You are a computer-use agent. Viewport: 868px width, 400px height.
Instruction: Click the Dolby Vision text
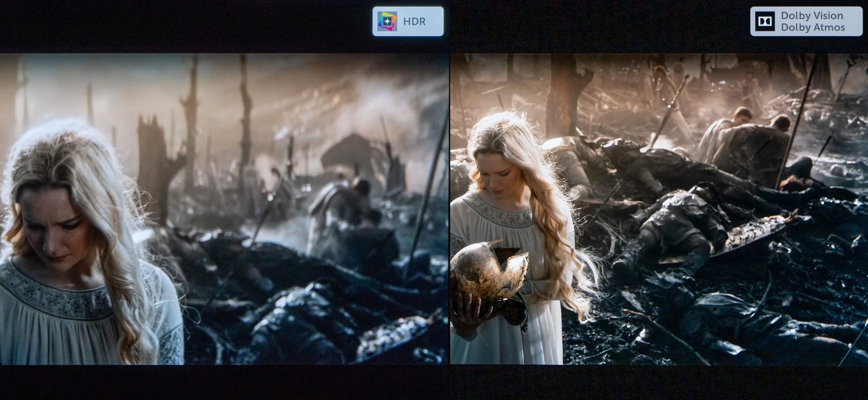(x=812, y=16)
